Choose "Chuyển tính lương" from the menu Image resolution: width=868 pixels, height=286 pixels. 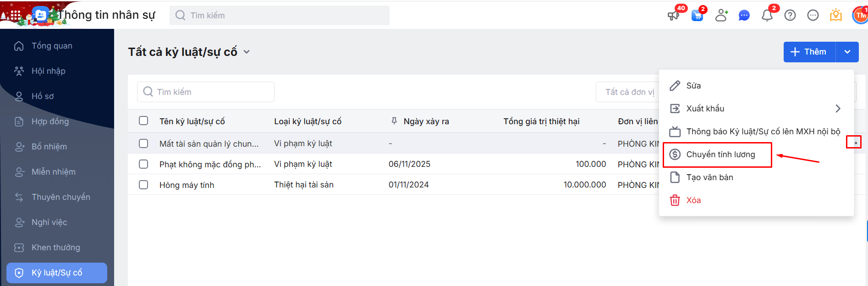[x=720, y=154]
